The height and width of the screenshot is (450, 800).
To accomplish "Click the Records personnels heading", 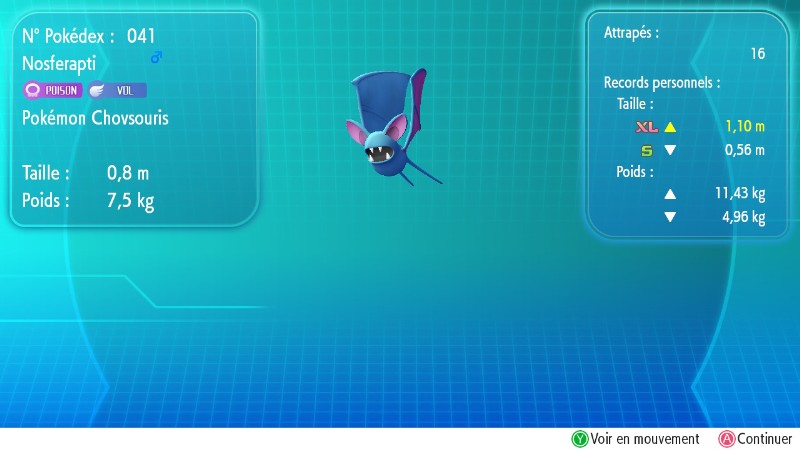I will pos(661,83).
